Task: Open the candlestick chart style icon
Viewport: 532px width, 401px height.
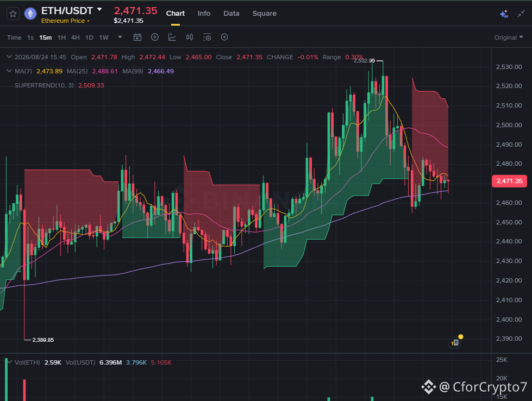Action: tap(190, 37)
